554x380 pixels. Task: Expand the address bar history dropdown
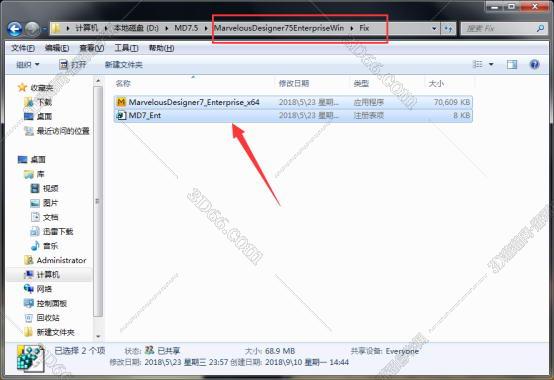pos(434,29)
